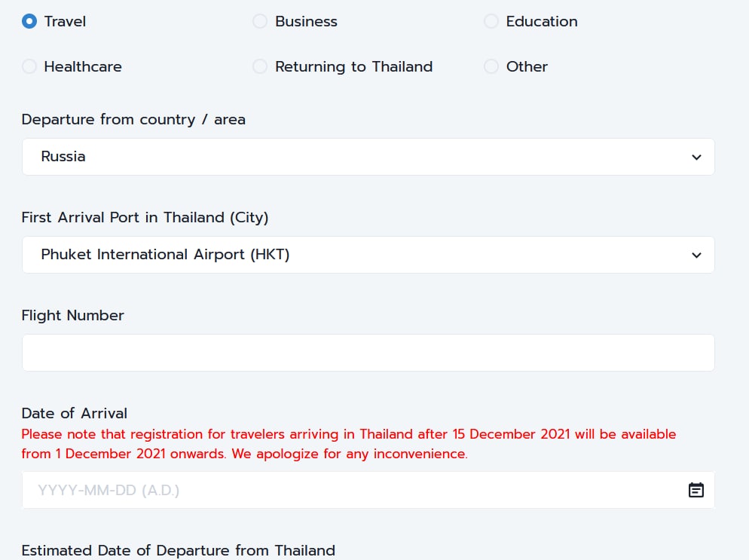Click the 'Departure from country / area' label
Viewport: 749px width, 560px height.
133,119
